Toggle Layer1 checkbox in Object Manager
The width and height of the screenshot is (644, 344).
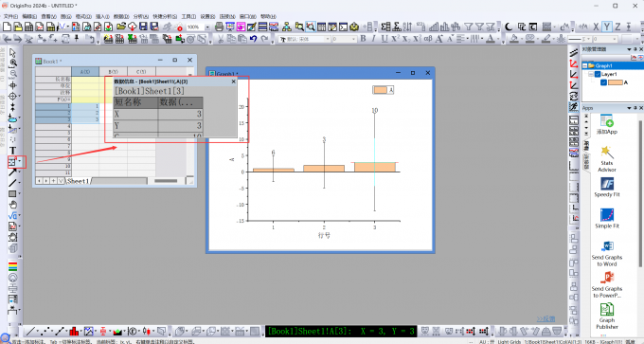point(598,74)
